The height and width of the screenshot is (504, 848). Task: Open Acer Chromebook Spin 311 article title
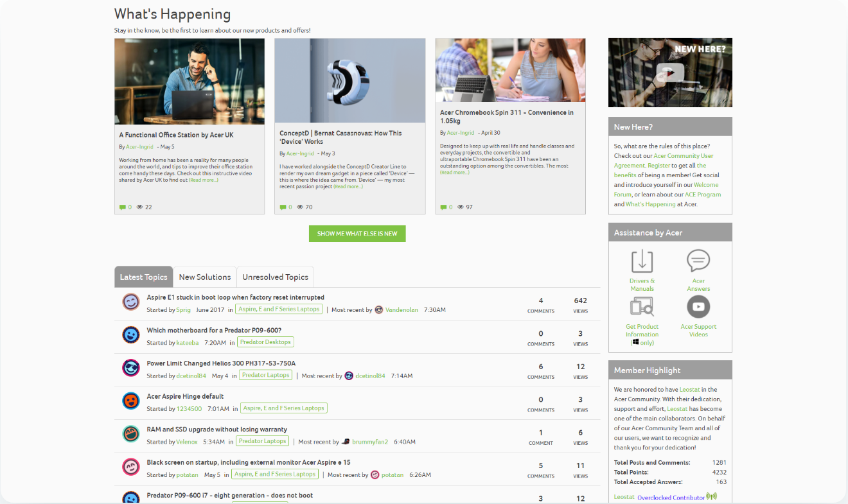click(507, 117)
